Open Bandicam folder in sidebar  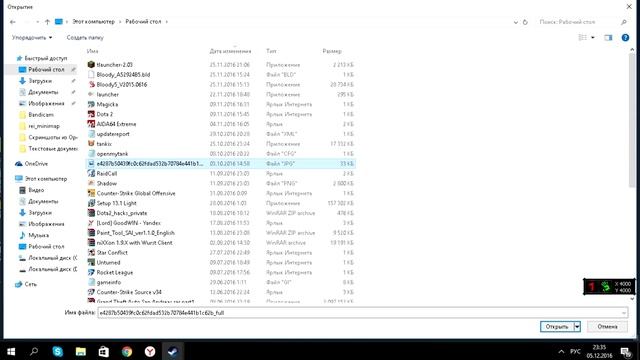coord(40,115)
